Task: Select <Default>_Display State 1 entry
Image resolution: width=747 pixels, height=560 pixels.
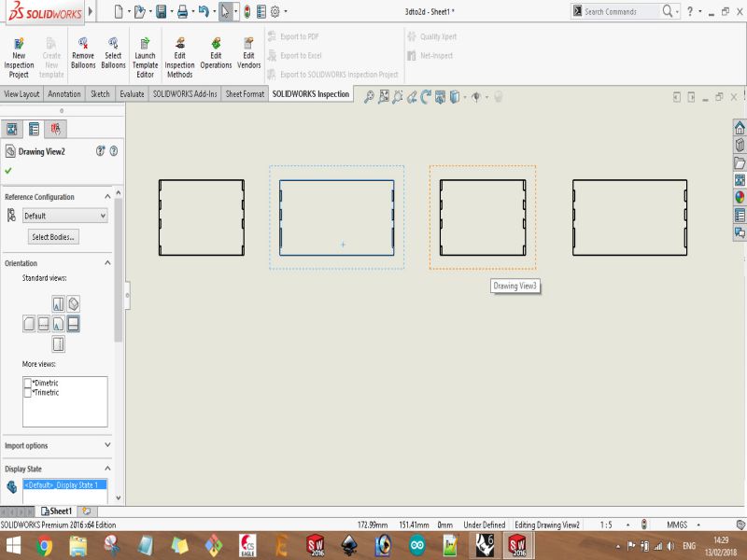Action: (64, 484)
